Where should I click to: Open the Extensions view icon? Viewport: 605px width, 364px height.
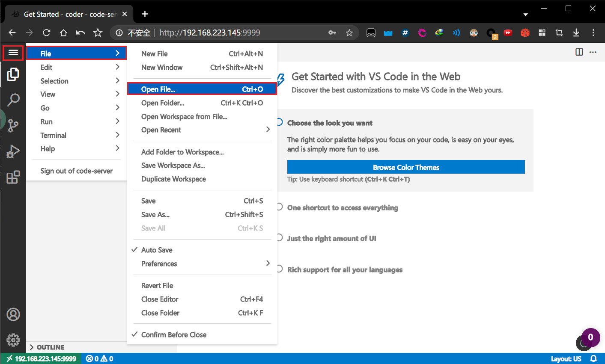[x=13, y=177]
